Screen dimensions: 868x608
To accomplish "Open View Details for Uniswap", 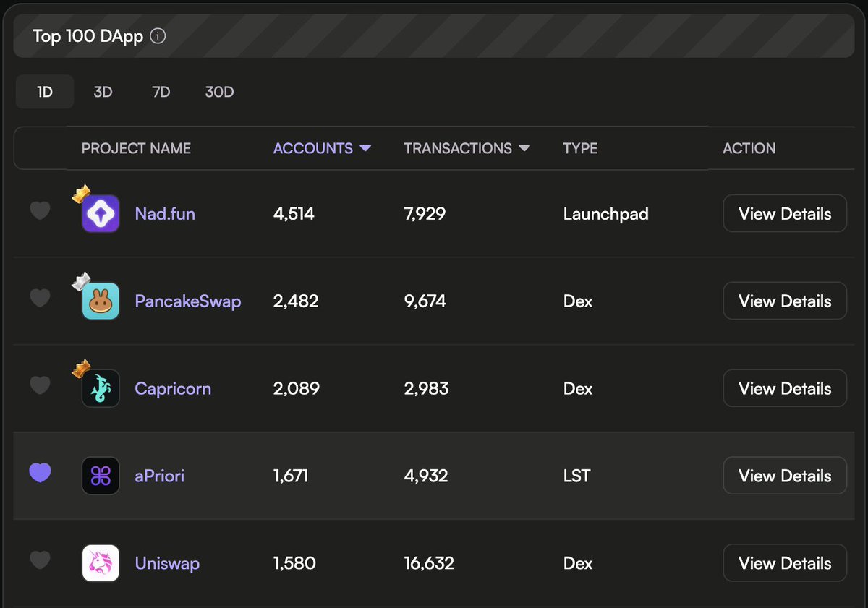I will tap(785, 563).
